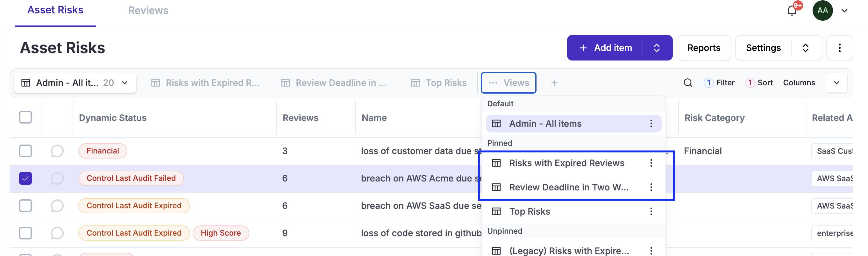Screen dimensions: 868x256
Task: Open the notifications bell icon
Action: pos(792,11)
